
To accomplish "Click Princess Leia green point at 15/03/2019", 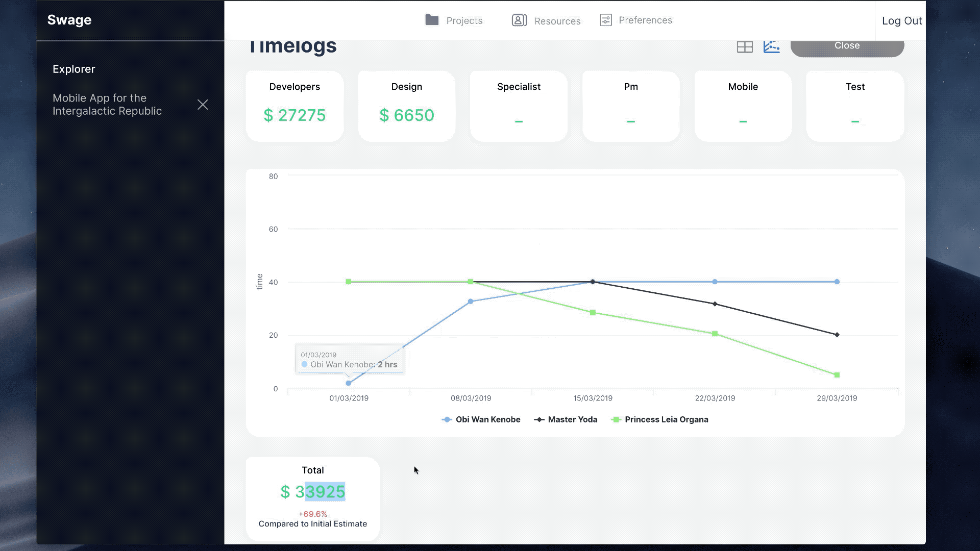I will pos(593,313).
